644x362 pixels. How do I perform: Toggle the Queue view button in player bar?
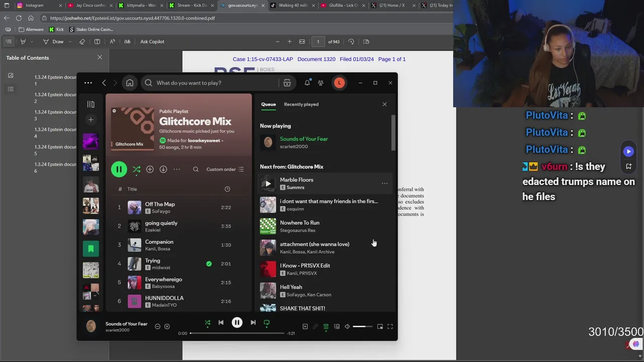coord(326,327)
